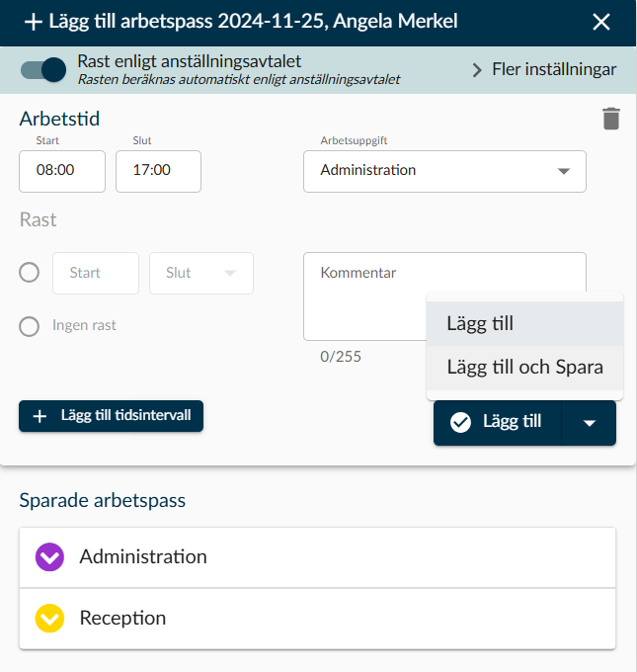Image resolution: width=637 pixels, height=672 pixels.
Task: Choose Lägg till och Spara menu option
Action: coord(524,368)
